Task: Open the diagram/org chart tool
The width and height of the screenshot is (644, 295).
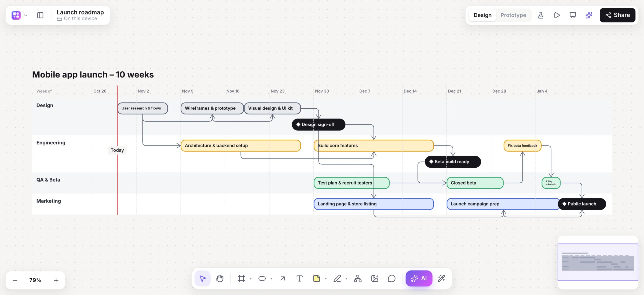Action: click(x=358, y=279)
